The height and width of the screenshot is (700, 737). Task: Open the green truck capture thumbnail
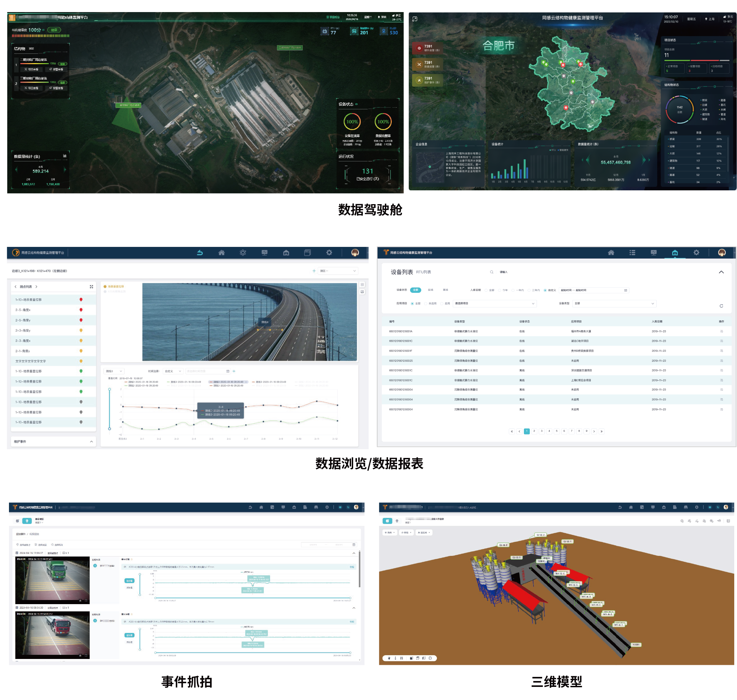[52, 580]
